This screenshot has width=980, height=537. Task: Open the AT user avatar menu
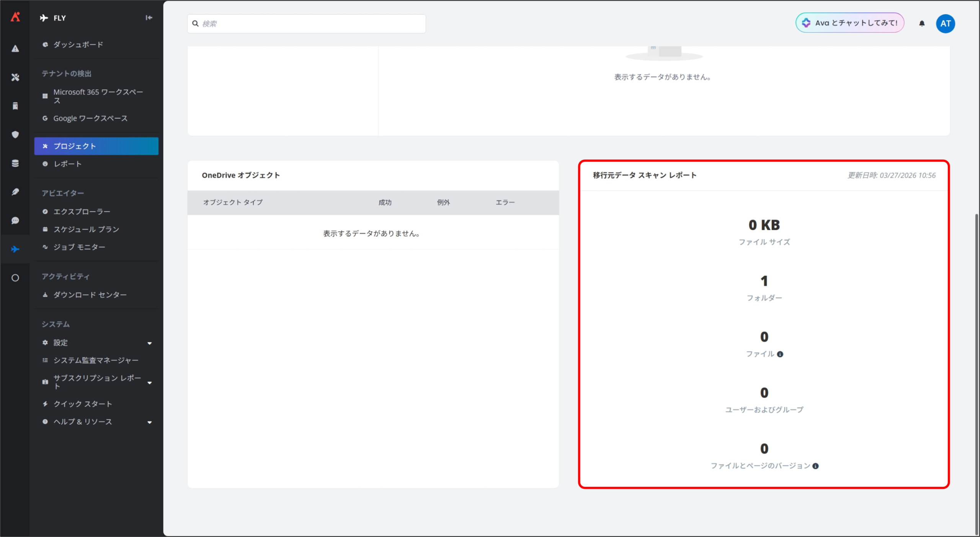pyautogui.click(x=945, y=24)
